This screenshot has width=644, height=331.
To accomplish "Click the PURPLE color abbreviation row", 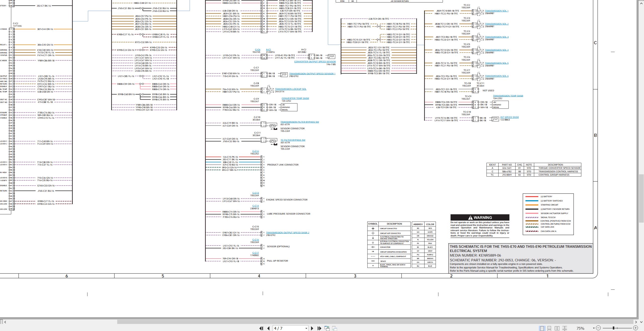I will (x=424, y=255).
